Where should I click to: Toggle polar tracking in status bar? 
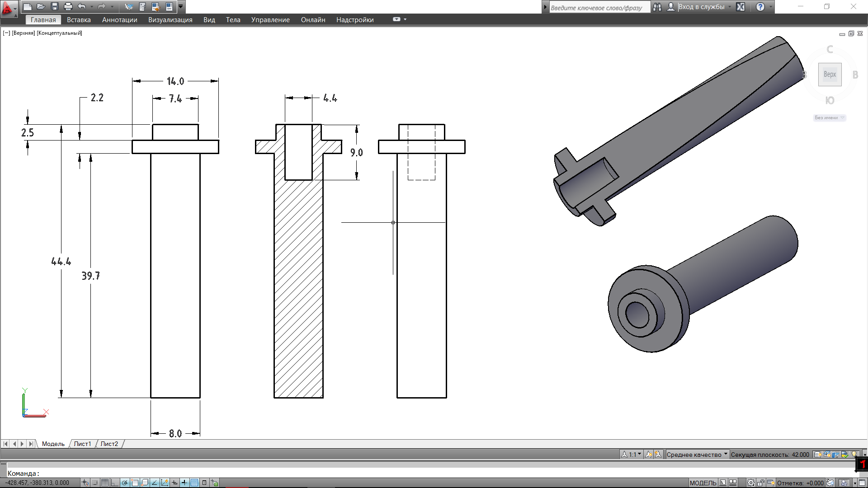tap(125, 483)
